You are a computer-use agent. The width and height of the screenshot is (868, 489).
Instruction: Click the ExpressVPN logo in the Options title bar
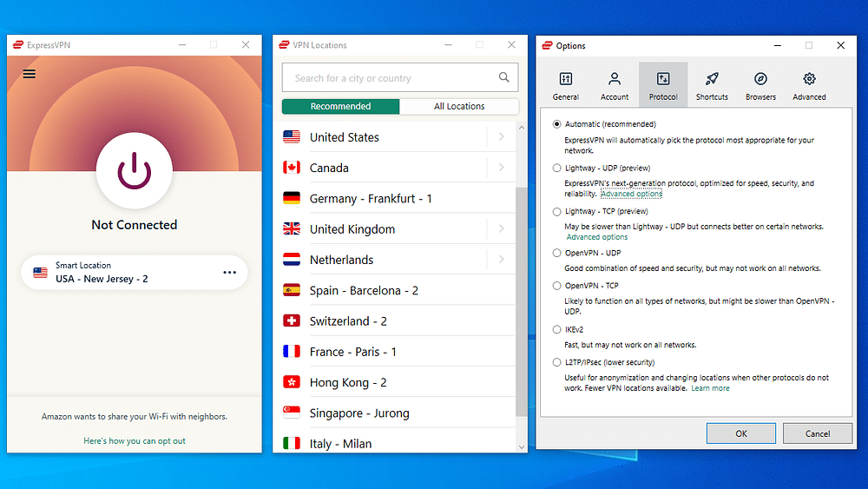click(547, 45)
